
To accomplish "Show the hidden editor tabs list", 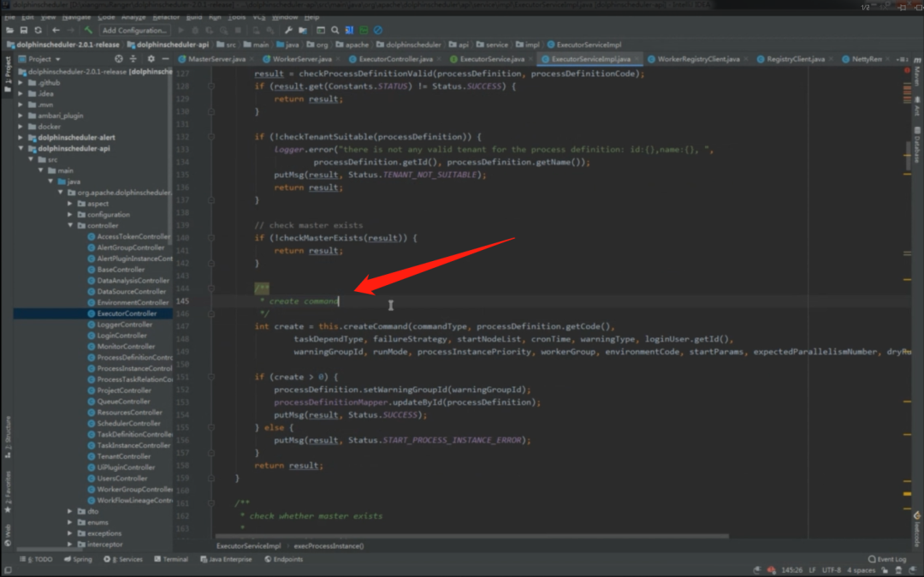I will [x=903, y=59].
